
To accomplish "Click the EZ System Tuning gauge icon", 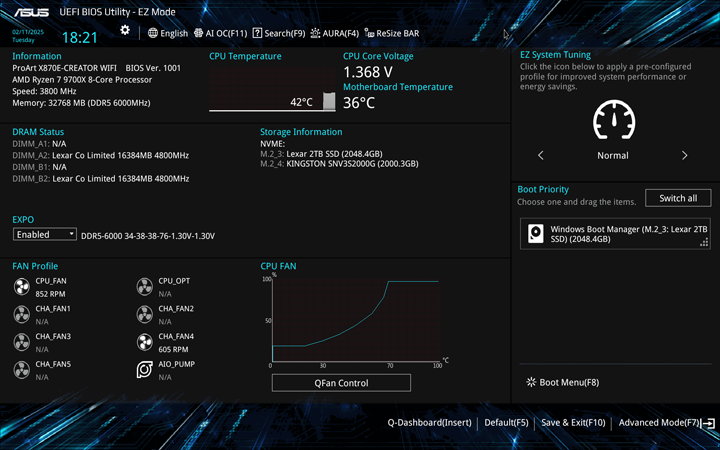I will click(613, 120).
